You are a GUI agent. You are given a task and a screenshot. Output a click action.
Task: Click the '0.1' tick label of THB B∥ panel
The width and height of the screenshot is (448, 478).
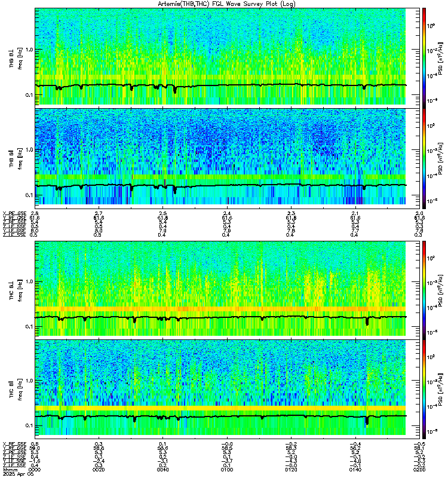tap(29, 195)
